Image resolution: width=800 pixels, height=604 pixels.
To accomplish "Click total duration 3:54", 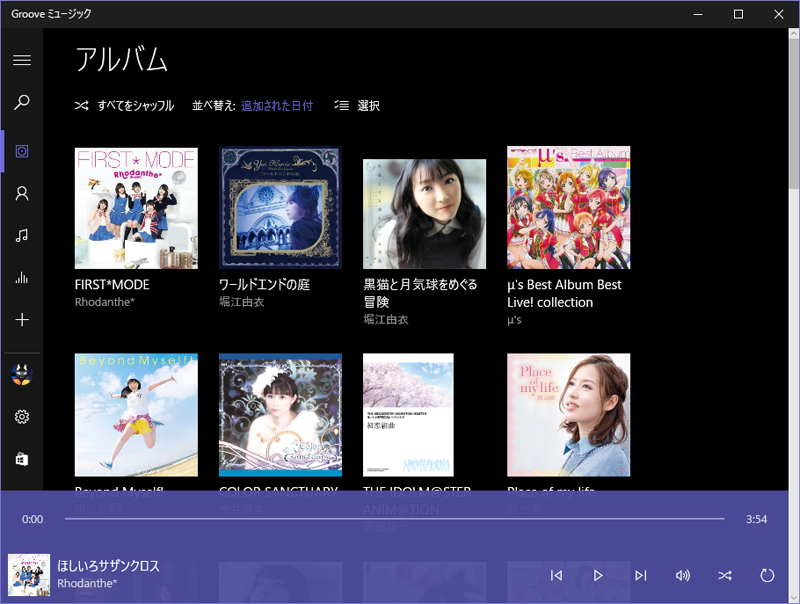I will tap(756, 519).
